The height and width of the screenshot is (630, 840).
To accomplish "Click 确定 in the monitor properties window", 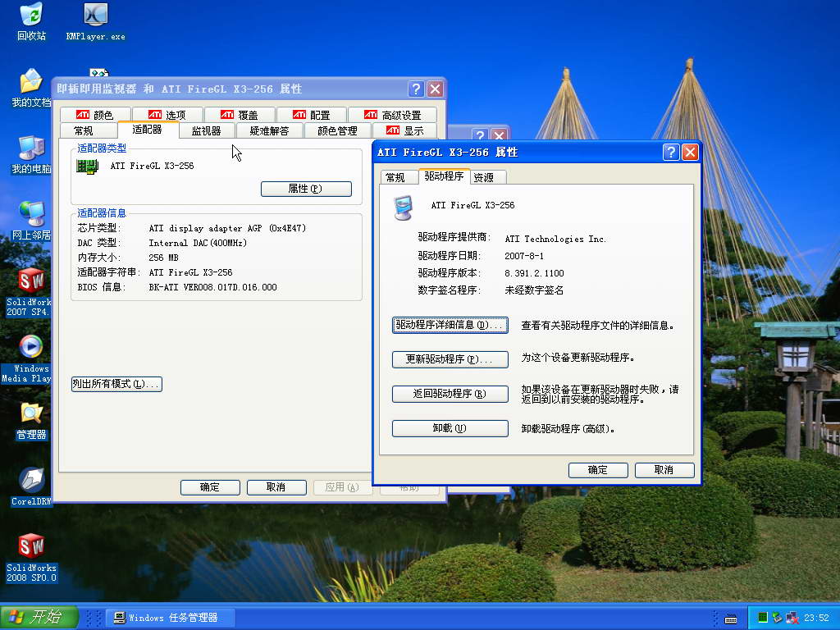I will [210, 487].
